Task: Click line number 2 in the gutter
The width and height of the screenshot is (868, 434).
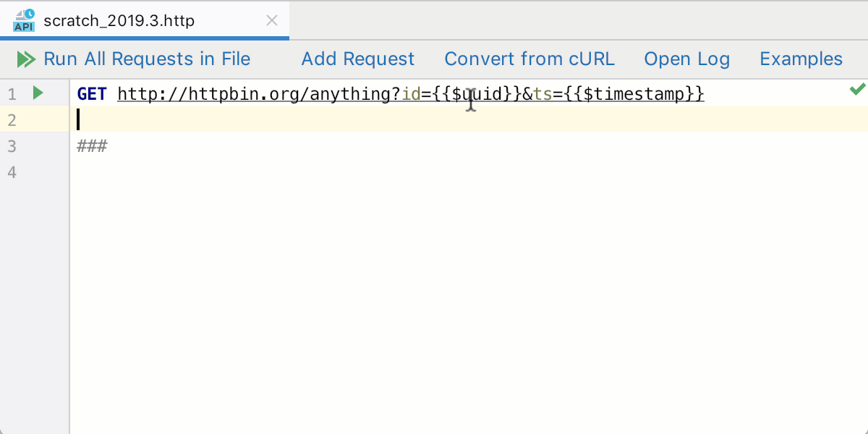Action: [x=12, y=119]
